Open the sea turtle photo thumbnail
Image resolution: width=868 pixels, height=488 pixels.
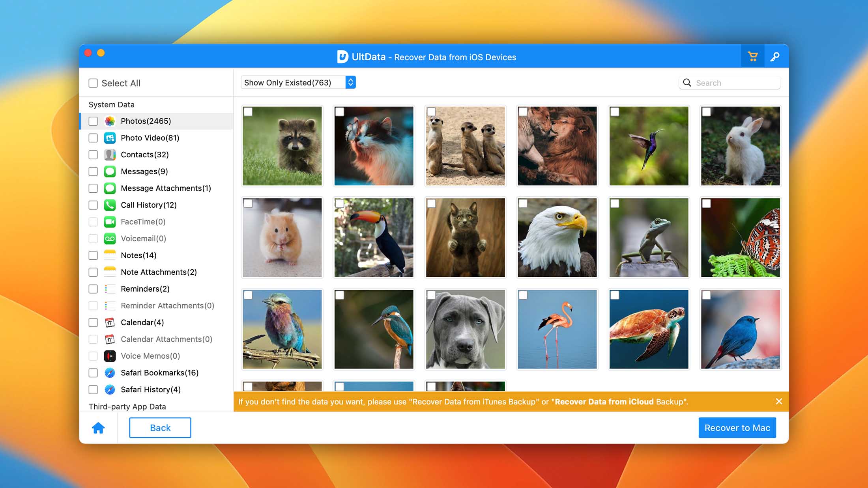pyautogui.click(x=649, y=330)
